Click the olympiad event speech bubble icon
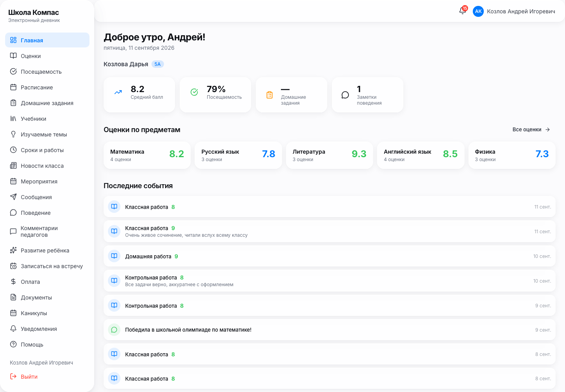 pyautogui.click(x=114, y=330)
